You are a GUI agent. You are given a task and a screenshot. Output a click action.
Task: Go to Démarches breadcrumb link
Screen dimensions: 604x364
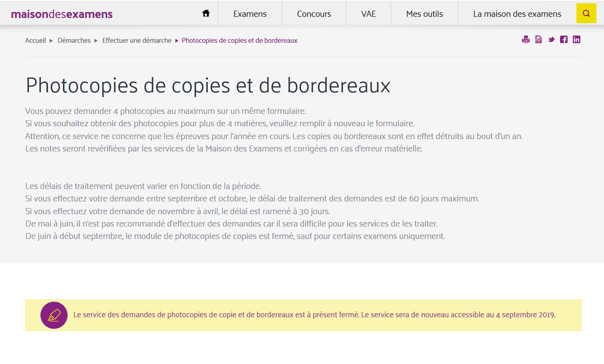point(74,40)
